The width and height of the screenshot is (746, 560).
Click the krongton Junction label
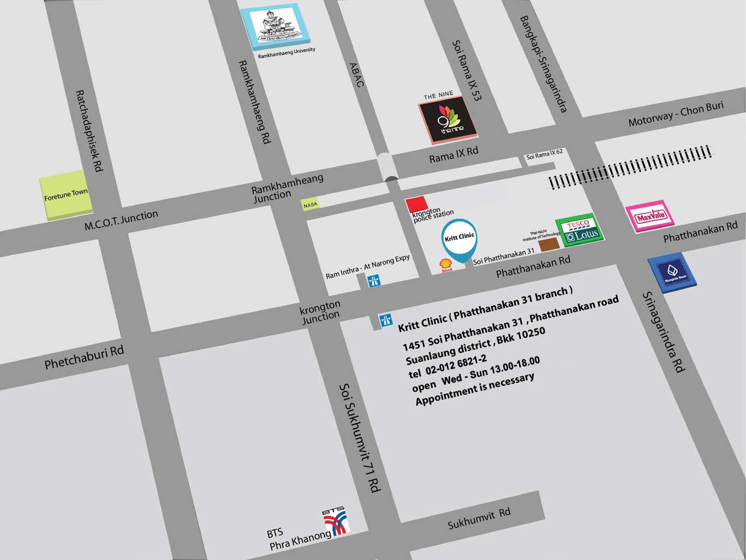click(320, 312)
